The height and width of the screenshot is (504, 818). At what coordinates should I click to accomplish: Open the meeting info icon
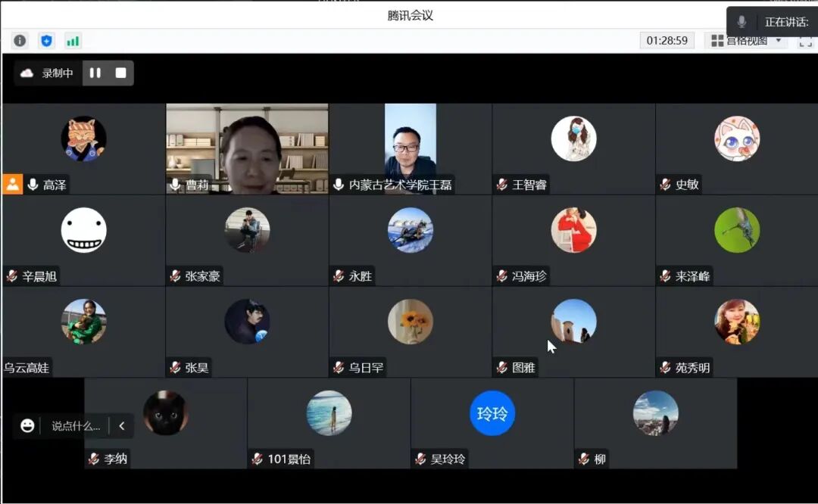coord(19,40)
